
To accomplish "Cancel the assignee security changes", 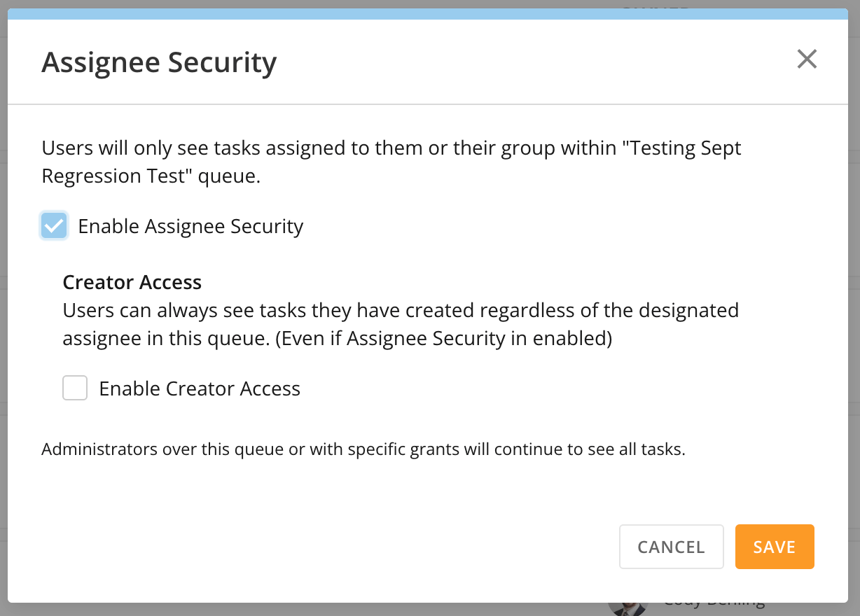I will (x=671, y=547).
